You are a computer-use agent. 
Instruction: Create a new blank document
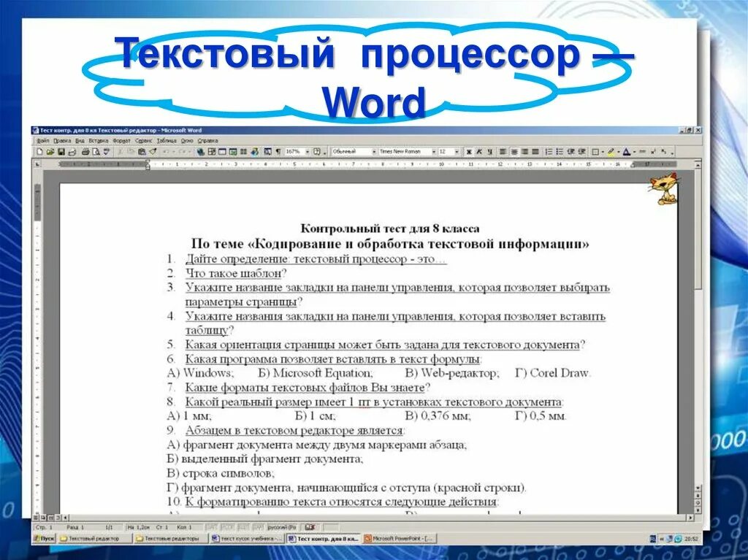[x=40, y=152]
